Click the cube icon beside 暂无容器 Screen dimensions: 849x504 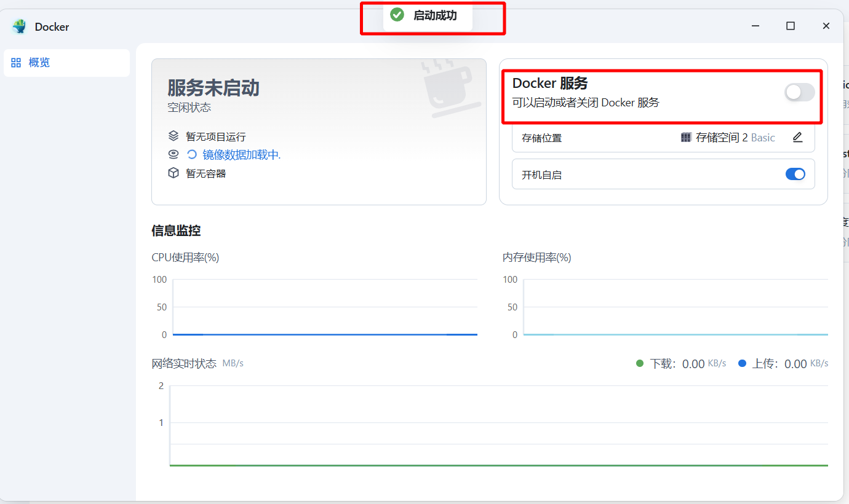click(x=173, y=173)
